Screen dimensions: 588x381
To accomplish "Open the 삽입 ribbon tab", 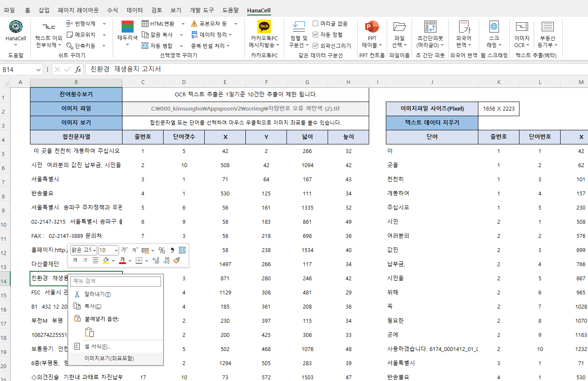I will point(44,10).
